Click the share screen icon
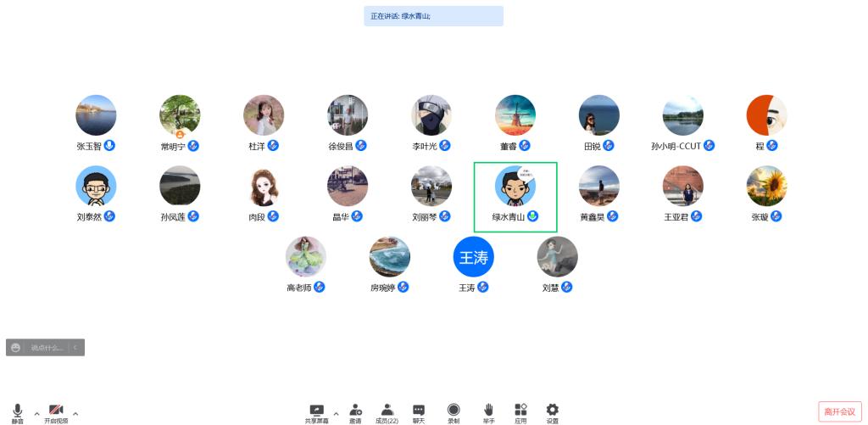Image resolution: width=868 pixels, height=425 pixels. tap(317, 410)
